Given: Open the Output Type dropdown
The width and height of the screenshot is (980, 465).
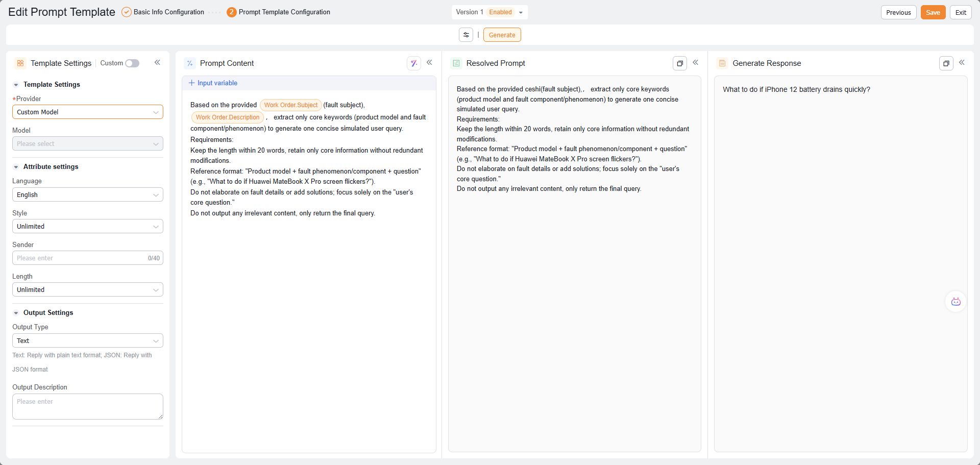Looking at the screenshot, I should (87, 340).
